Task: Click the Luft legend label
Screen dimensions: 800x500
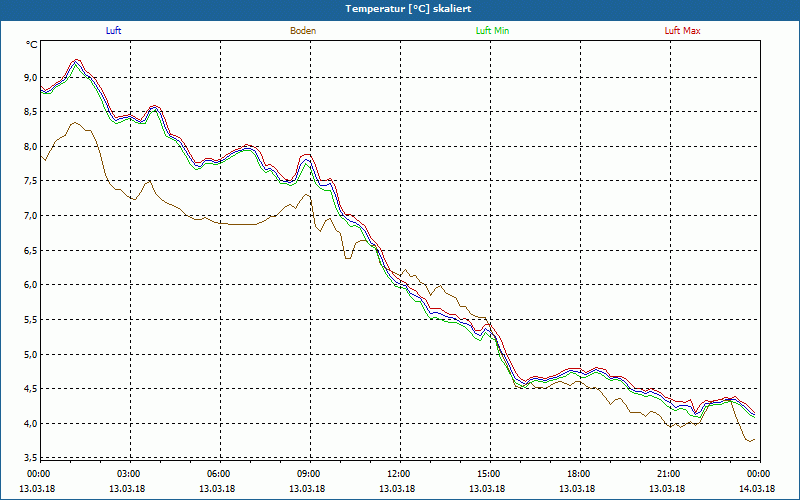Action: (x=113, y=31)
